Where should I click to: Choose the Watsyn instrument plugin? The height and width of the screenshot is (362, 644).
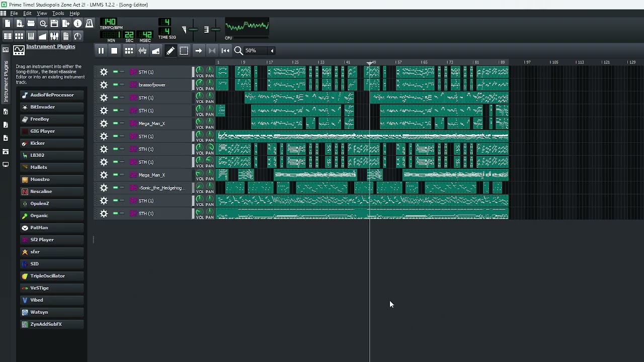[52, 312]
